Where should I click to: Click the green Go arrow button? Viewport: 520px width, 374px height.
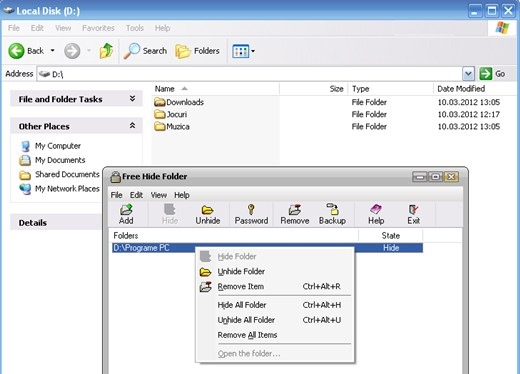(486, 74)
